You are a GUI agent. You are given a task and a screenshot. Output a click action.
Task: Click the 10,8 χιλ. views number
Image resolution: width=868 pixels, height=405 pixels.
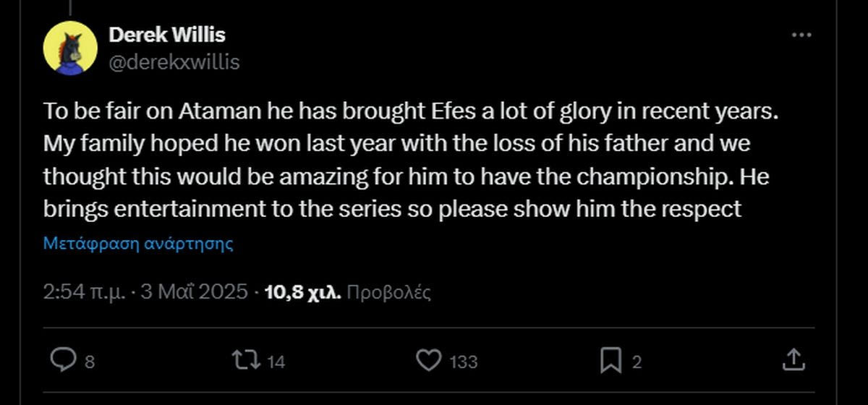pos(304,292)
